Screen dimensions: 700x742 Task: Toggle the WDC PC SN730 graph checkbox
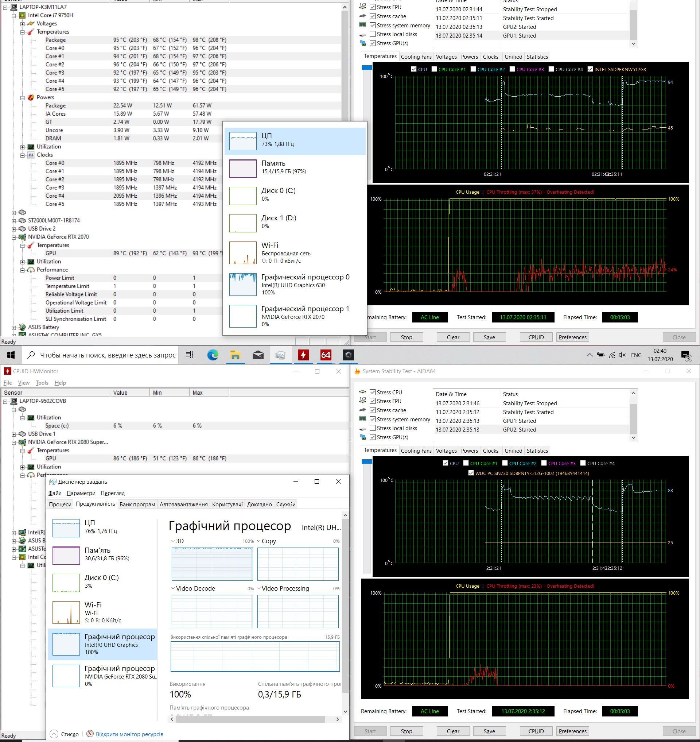(x=471, y=473)
